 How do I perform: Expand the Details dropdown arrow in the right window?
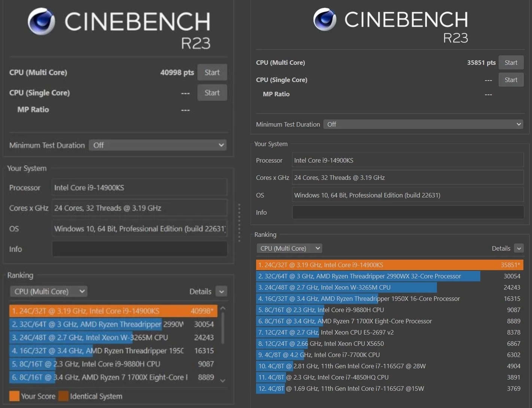tap(519, 248)
